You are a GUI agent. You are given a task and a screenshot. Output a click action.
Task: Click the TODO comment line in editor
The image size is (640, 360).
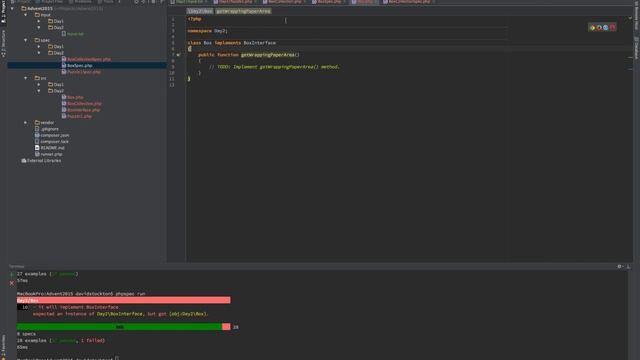(274, 67)
